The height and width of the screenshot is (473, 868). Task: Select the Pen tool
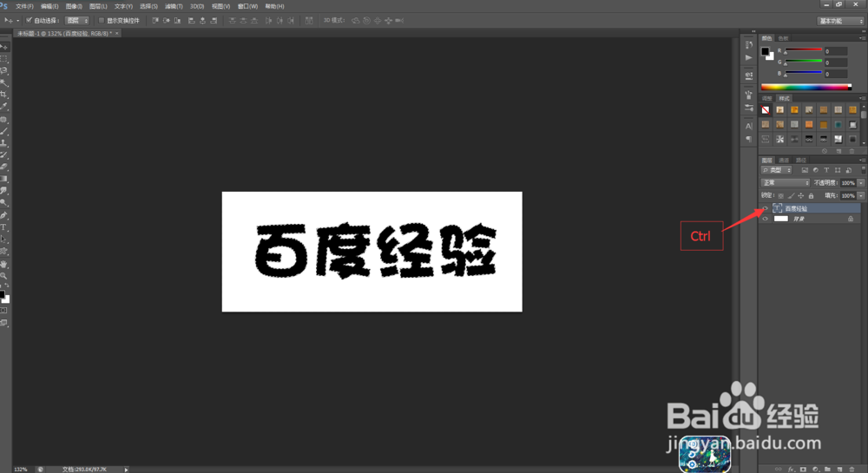point(3,215)
